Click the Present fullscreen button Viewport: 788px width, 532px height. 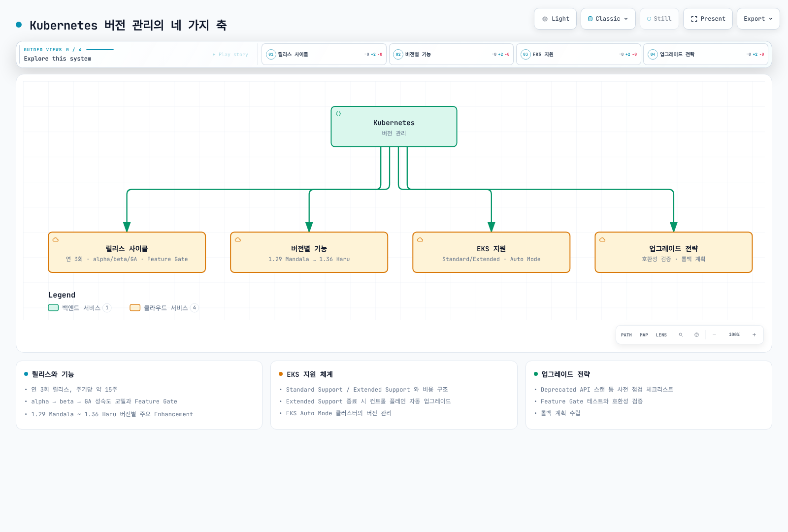click(708, 19)
